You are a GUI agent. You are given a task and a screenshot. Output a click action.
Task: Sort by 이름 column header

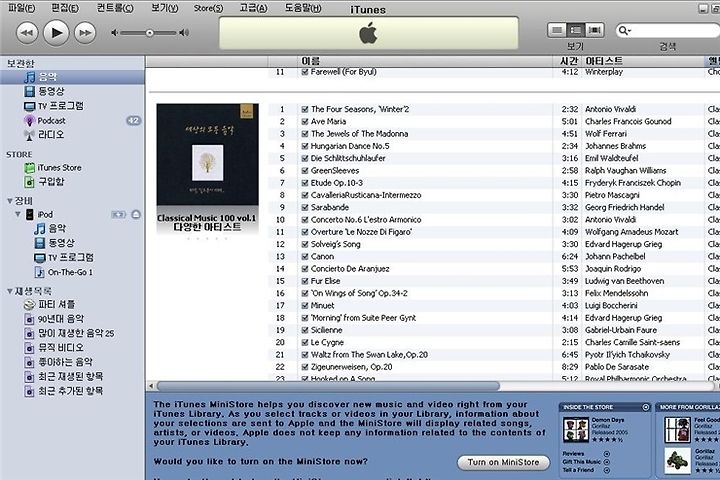coord(425,61)
